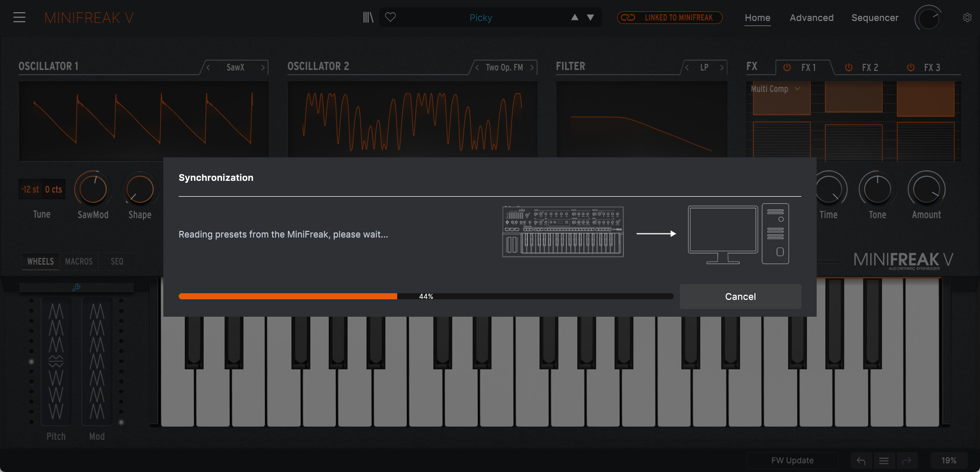Open Multi Comp effect type dropdown
The image size is (980, 472).
pos(775,89)
